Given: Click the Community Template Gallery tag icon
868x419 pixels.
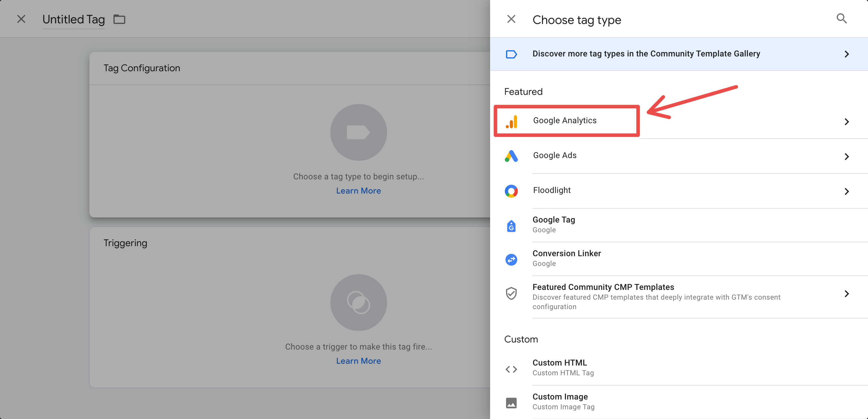Looking at the screenshot, I should [511, 54].
